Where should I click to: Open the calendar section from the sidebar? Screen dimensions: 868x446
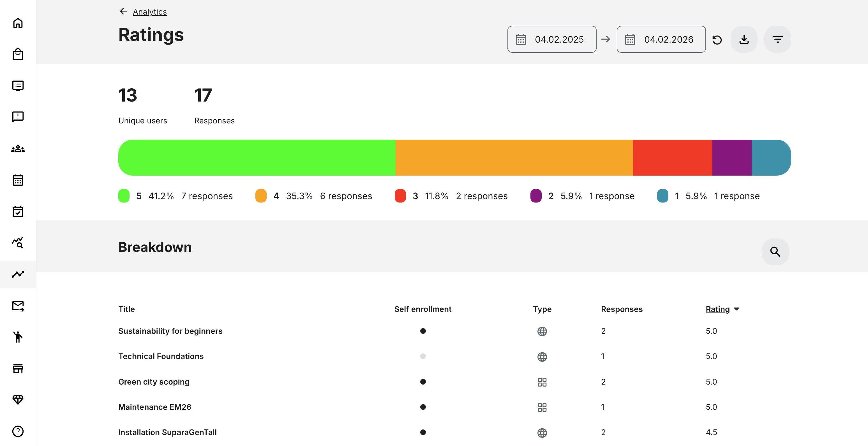click(x=18, y=180)
